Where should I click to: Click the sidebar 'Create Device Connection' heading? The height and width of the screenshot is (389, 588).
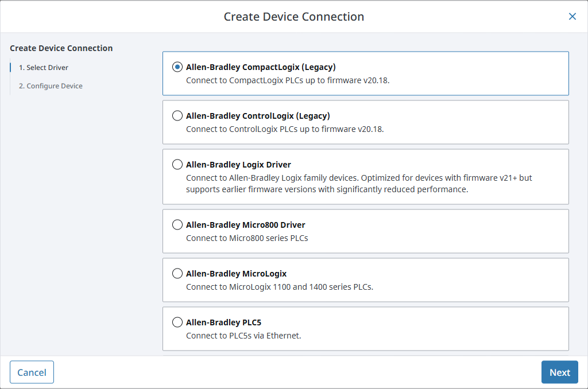tap(61, 48)
